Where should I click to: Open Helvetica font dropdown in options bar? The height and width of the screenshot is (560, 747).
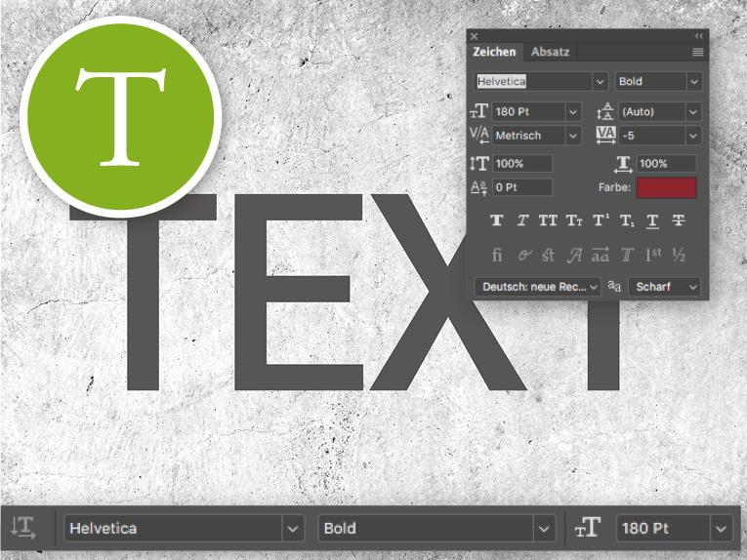[293, 528]
